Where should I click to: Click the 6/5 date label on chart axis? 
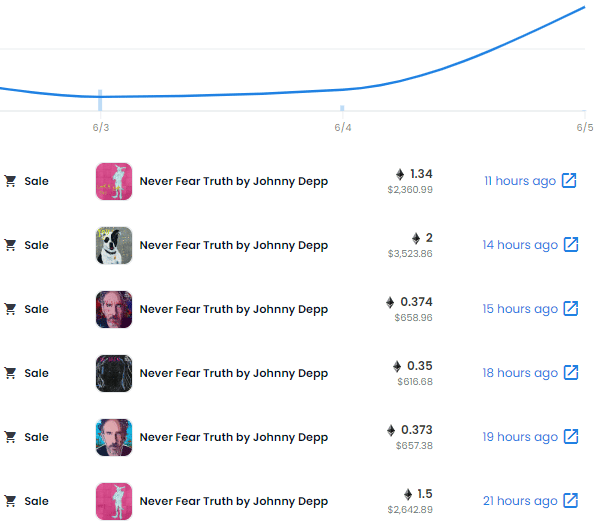pos(585,127)
